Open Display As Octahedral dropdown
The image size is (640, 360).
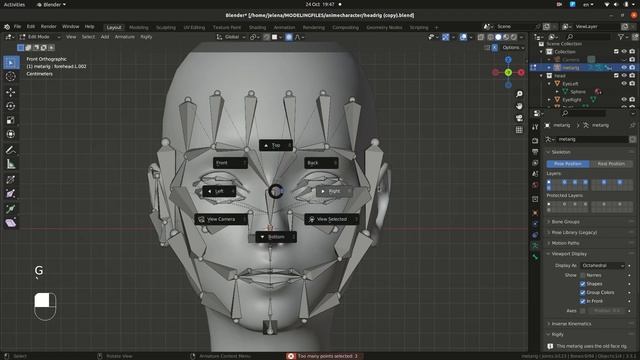(602, 265)
